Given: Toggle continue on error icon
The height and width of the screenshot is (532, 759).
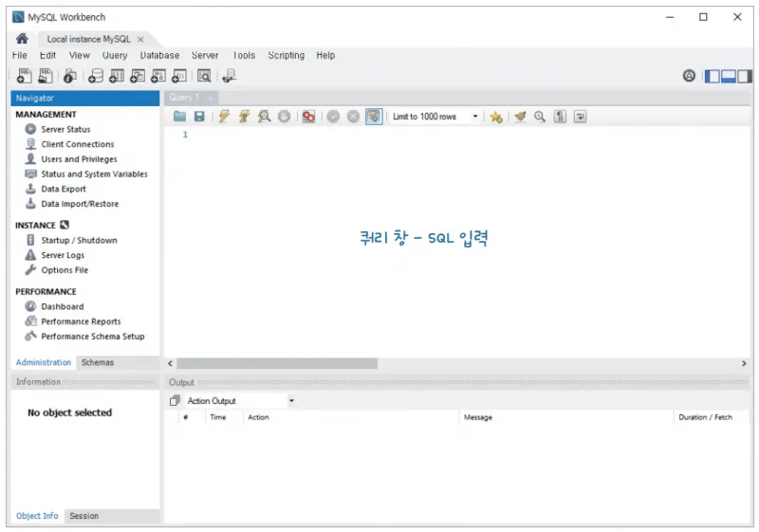Looking at the screenshot, I should [308, 116].
